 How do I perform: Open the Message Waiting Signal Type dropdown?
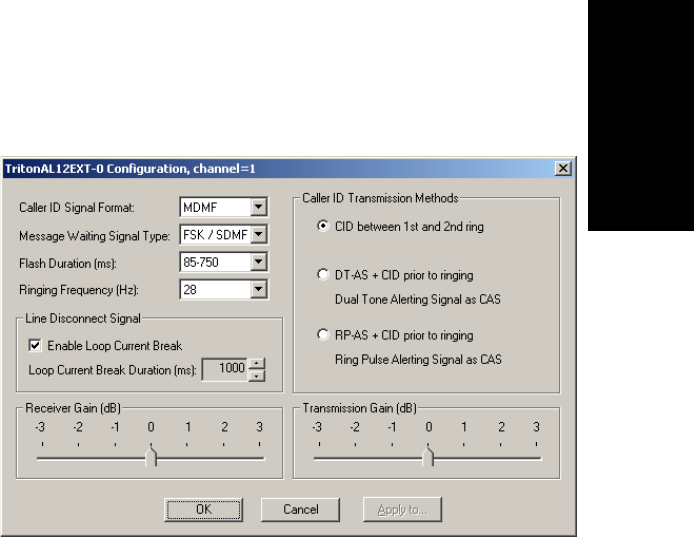[258, 235]
